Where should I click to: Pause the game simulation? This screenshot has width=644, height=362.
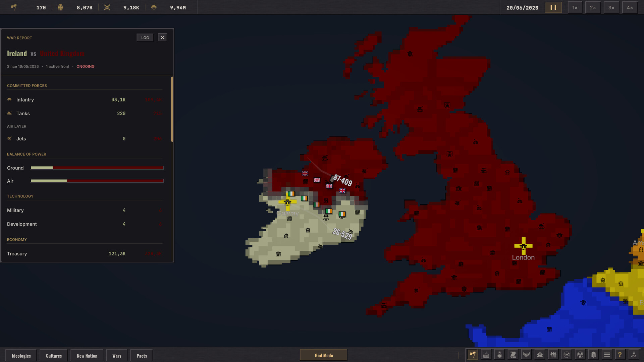click(553, 7)
